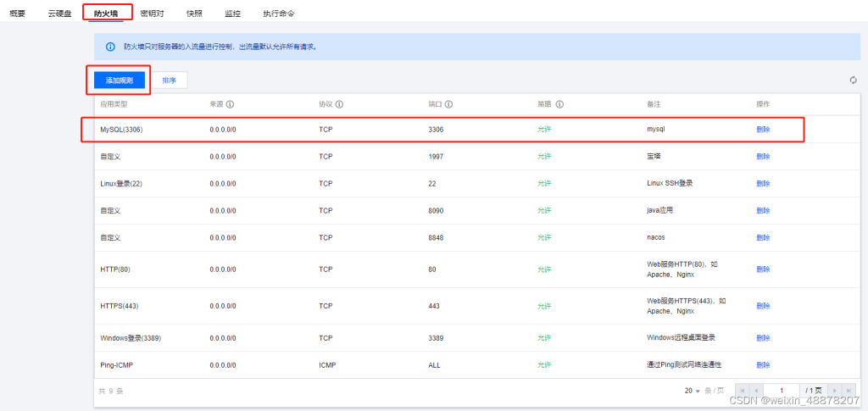Click the 允许 policy in MySQL row
The width and height of the screenshot is (868, 411).
click(x=544, y=130)
